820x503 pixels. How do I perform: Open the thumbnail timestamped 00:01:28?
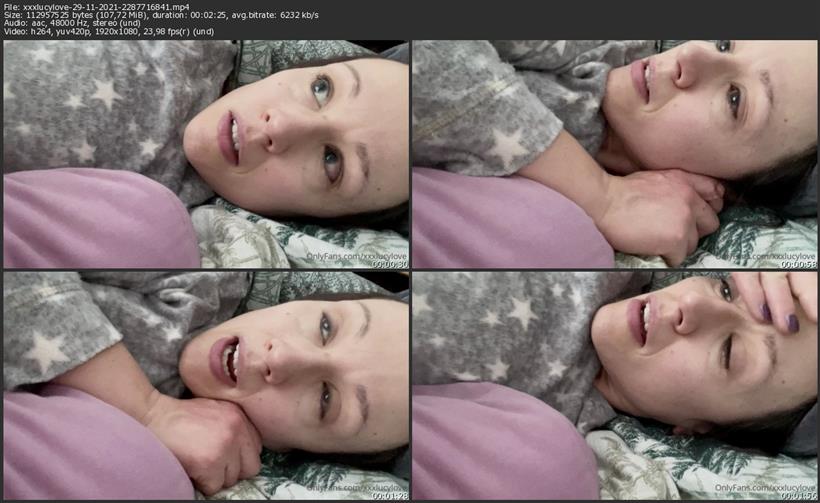(x=206, y=384)
